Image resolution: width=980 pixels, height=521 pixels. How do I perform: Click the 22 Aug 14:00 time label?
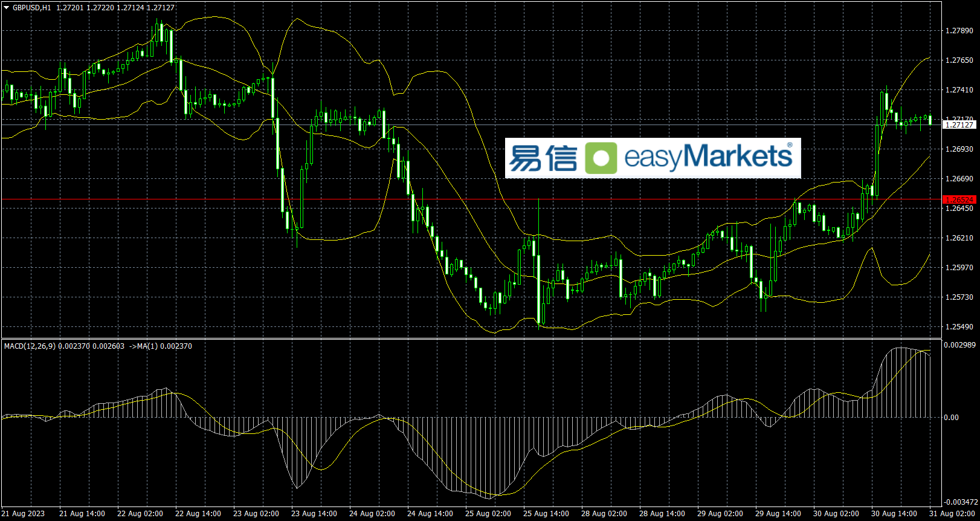click(198, 514)
